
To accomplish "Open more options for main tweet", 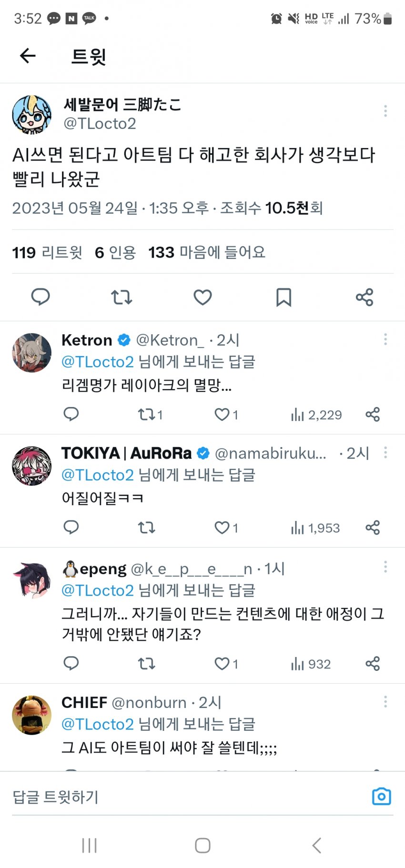I will click(x=385, y=111).
